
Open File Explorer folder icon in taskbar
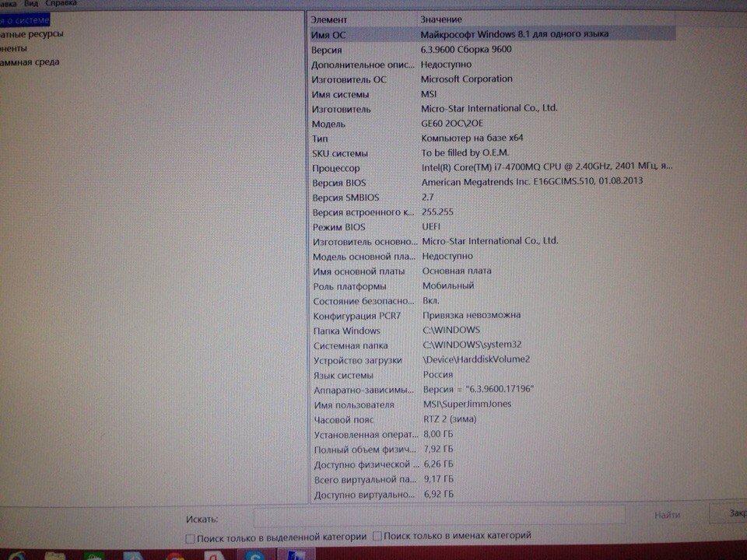pyautogui.click(x=55, y=556)
